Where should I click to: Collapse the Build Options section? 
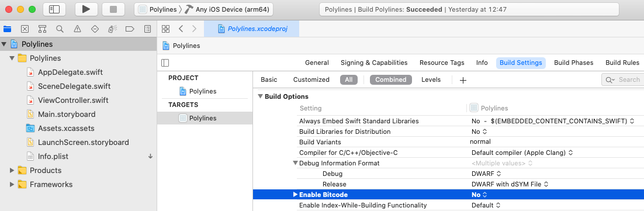pos(260,96)
